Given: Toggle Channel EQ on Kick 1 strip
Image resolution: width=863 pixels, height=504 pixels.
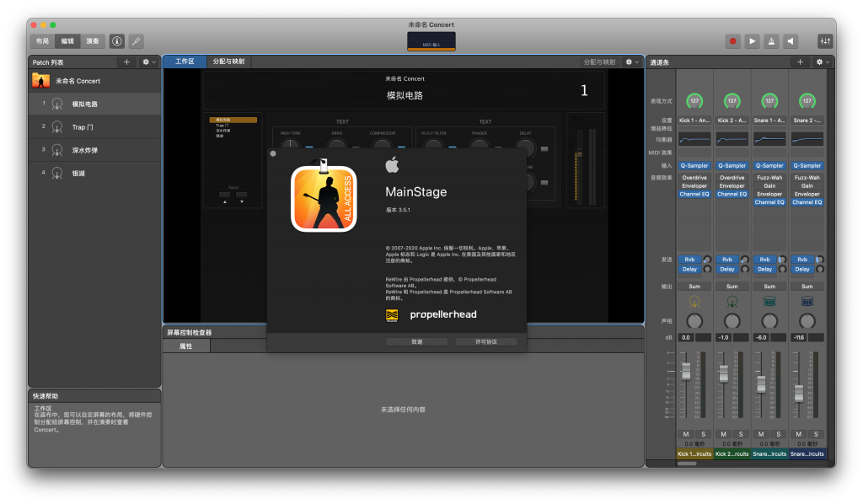Looking at the screenshot, I should (x=694, y=194).
